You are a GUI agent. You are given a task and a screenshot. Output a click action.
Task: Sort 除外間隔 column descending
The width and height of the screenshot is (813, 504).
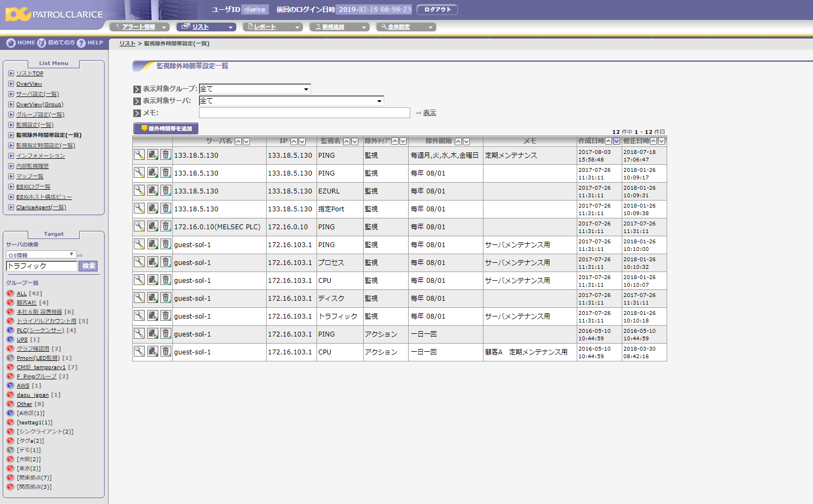(467, 141)
